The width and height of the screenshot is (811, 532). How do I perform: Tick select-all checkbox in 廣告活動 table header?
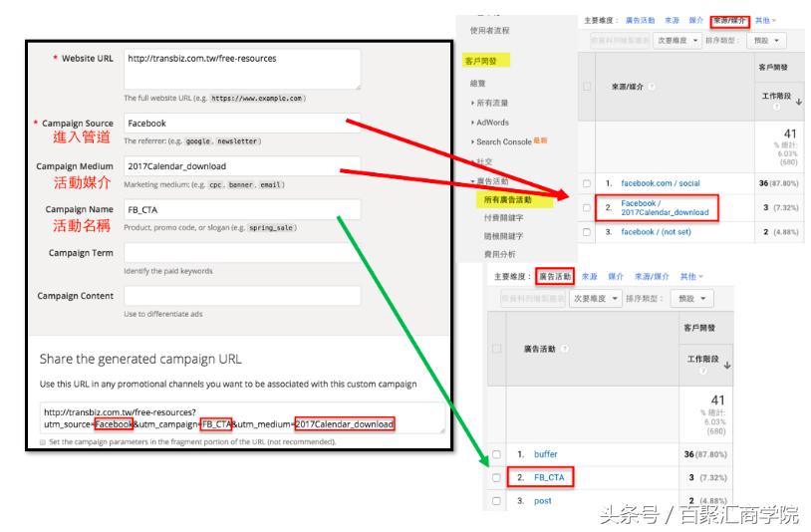click(496, 349)
